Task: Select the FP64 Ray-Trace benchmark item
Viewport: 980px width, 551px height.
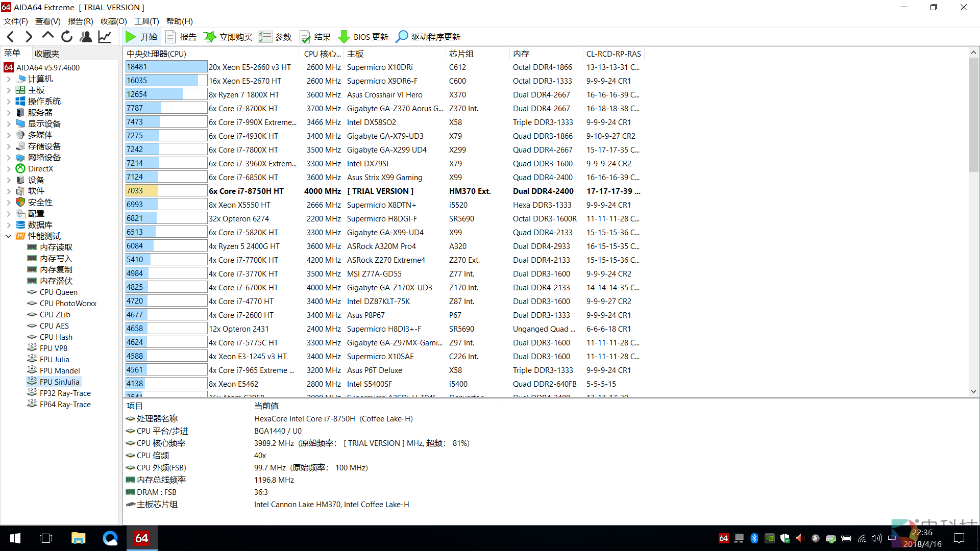Action: tap(65, 405)
